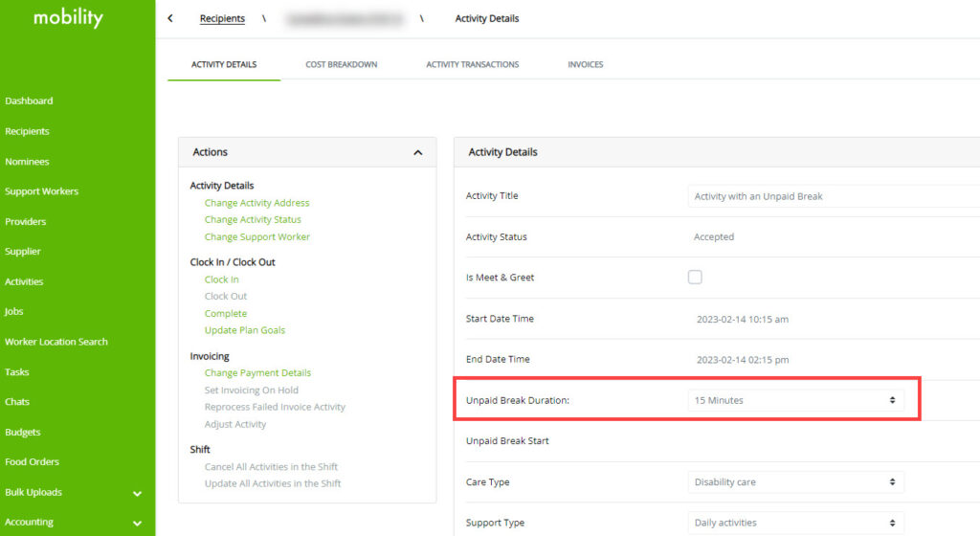
Task: Expand the Accounting sidebar menu
Action: pyautogui.click(x=137, y=524)
